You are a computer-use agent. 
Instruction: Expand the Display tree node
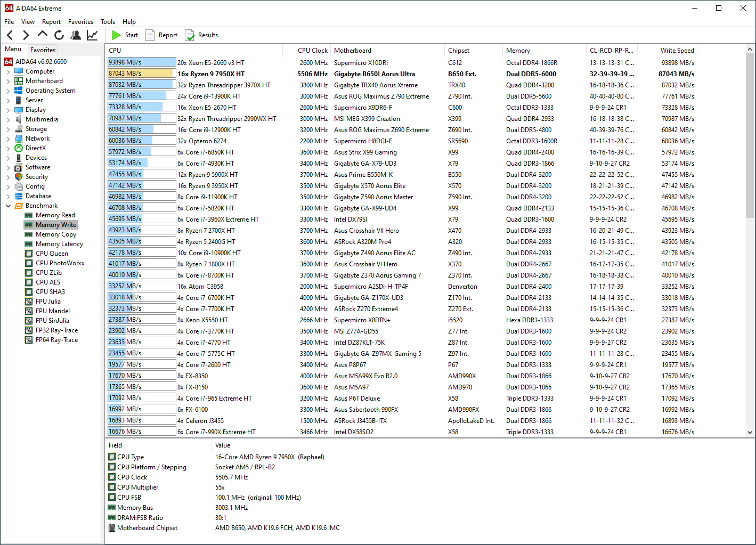tap(8, 110)
